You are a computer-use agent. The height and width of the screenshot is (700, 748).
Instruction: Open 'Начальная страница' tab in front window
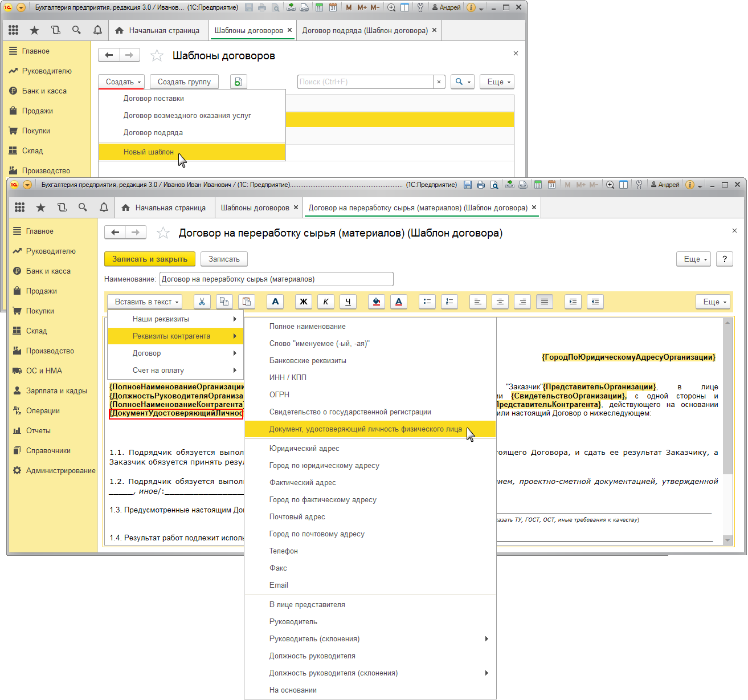[164, 207]
